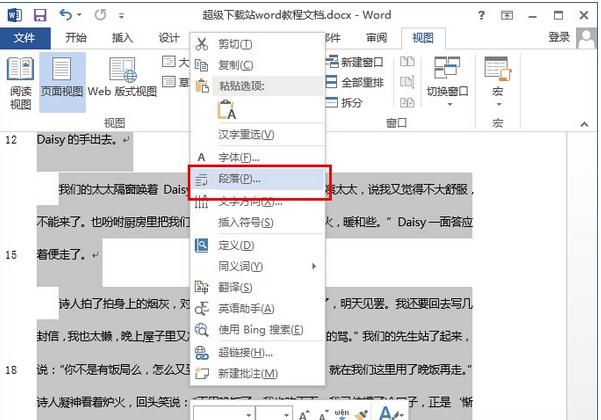Open the Ribbon Display Options button
Image resolution: width=601 pixels, height=420 pixels.
click(507, 16)
